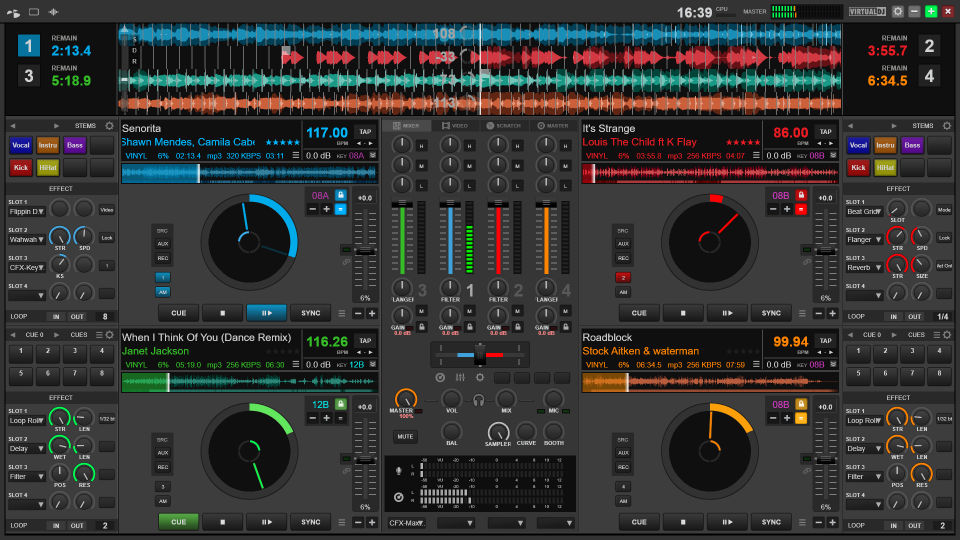Screen dimensions: 960x540
Task: Toggle the Lock button for deck 1 Wahwah effect
Action: (107, 238)
